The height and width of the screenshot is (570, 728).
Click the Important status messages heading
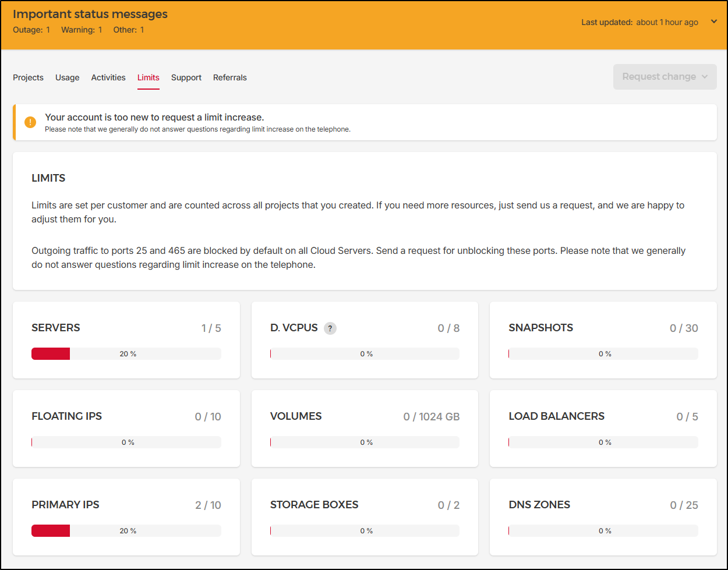pos(90,15)
